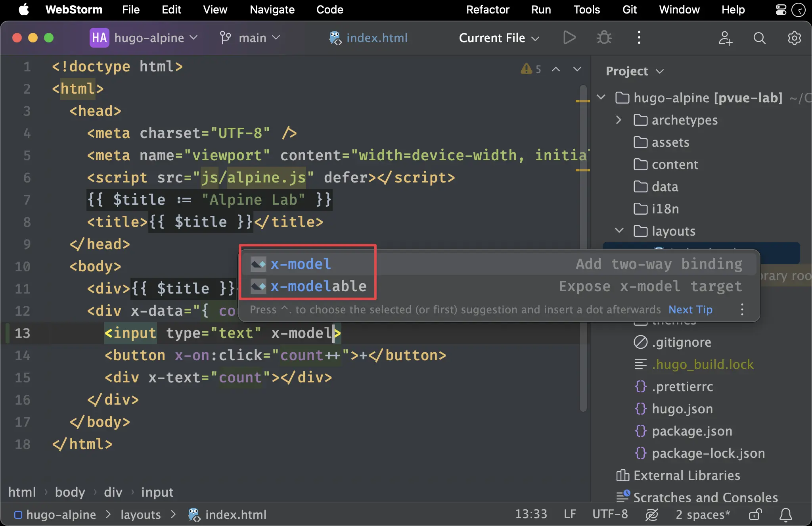The height and width of the screenshot is (526, 812).
Task: Click the AI completion disabled status icon
Action: (x=651, y=514)
